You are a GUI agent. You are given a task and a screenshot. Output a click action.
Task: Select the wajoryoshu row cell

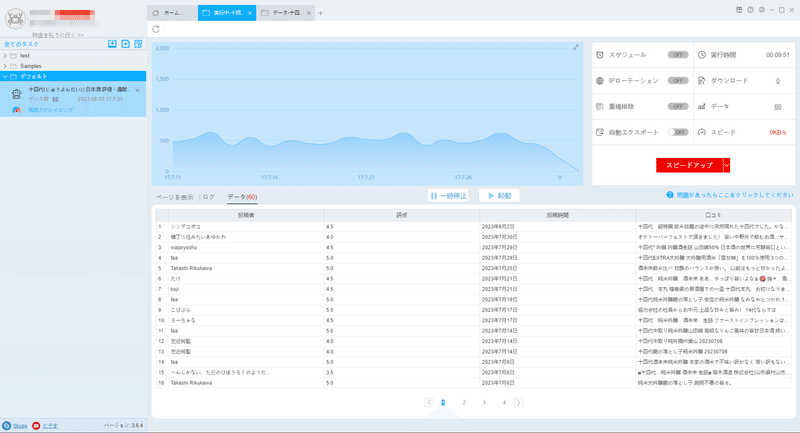[x=246, y=247]
